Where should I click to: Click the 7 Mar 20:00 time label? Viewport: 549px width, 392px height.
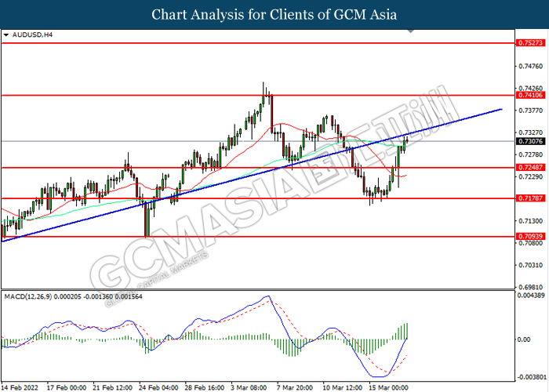coord(295,388)
